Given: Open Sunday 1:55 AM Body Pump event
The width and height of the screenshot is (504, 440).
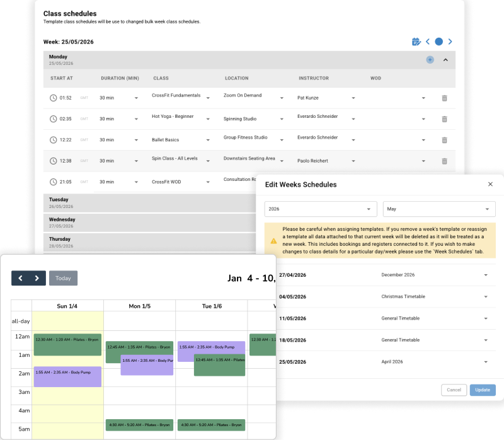Looking at the screenshot, I should [67, 376].
